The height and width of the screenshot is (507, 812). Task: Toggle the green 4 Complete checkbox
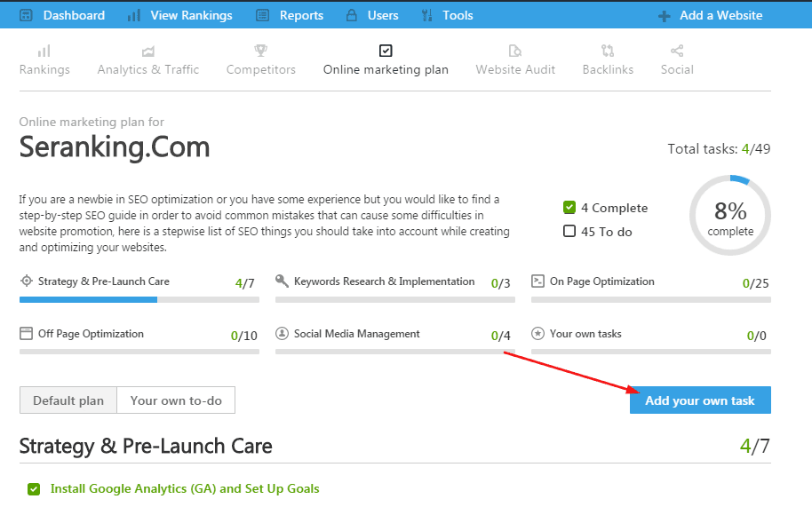tap(569, 208)
